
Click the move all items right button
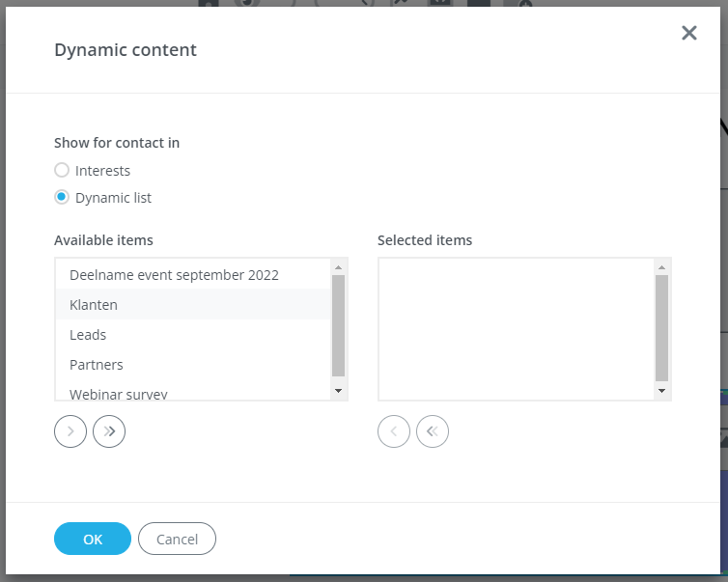coord(109,431)
